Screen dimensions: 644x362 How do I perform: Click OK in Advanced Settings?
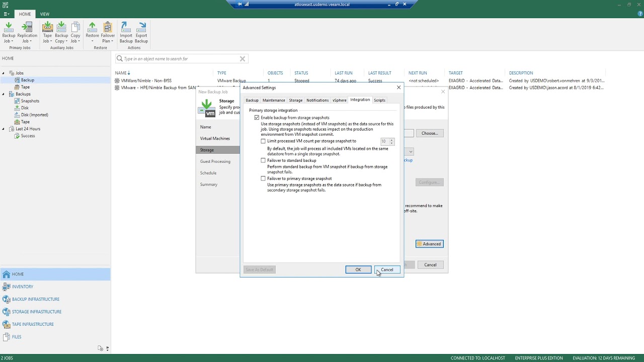(x=358, y=270)
